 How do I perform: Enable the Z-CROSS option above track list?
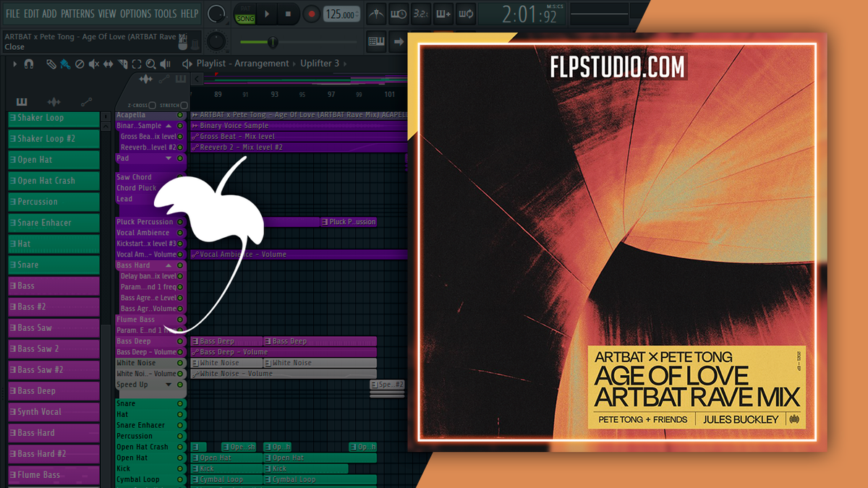152,105
